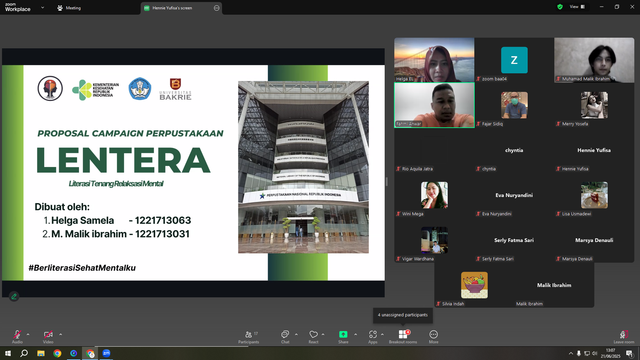This screenshot has height=360, width=640.
Task: Click Marsya Denauli tile name
Action: [x=594, y=240]
